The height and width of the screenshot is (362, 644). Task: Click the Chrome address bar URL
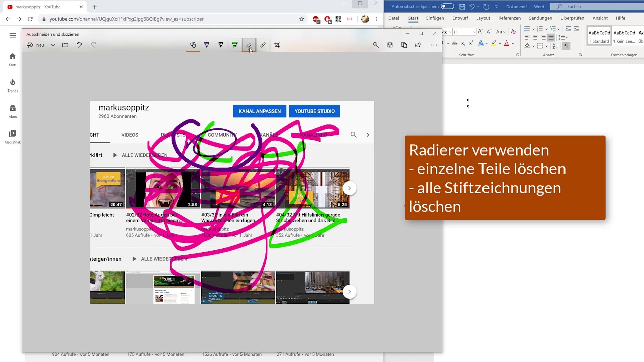[126, 19]
